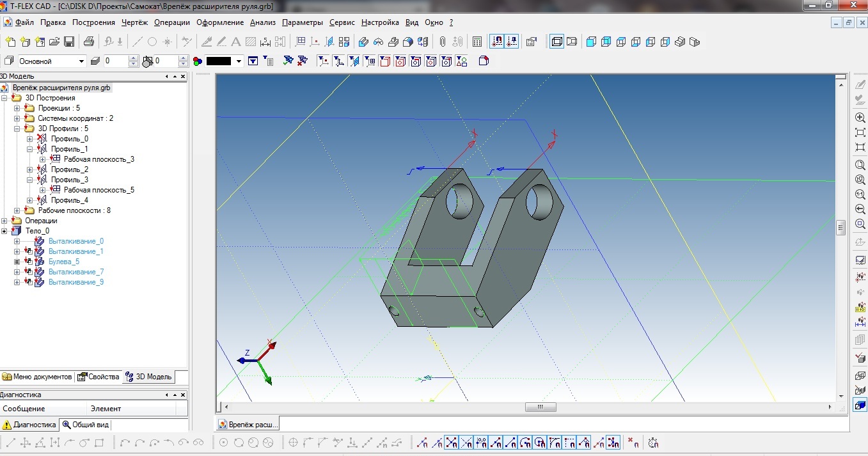Toggle the second snap button with pin

[512, 42]
